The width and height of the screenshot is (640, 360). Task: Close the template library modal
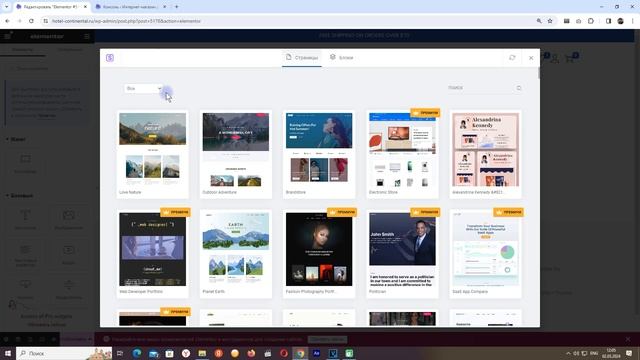[531, 58]
